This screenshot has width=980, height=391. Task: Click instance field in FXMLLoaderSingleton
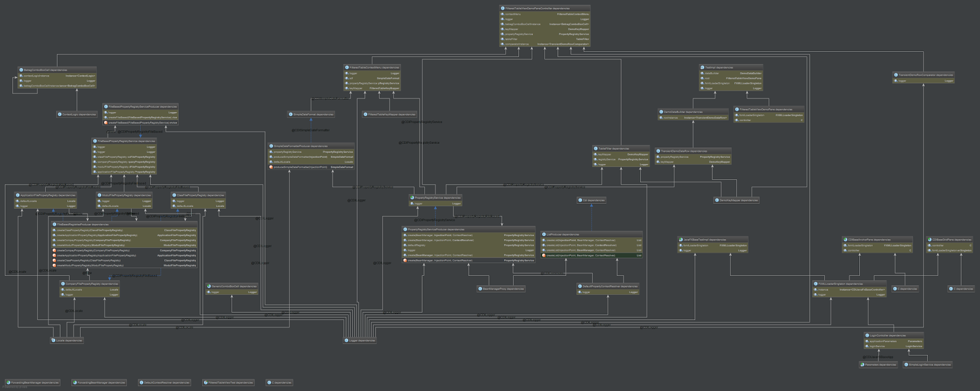[850, 289]
